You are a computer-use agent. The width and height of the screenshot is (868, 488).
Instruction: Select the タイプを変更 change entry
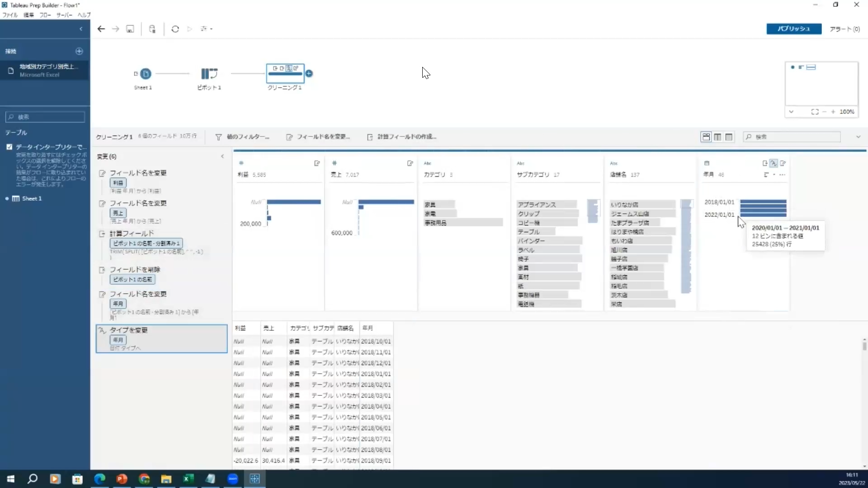click(x=162, y=339)
